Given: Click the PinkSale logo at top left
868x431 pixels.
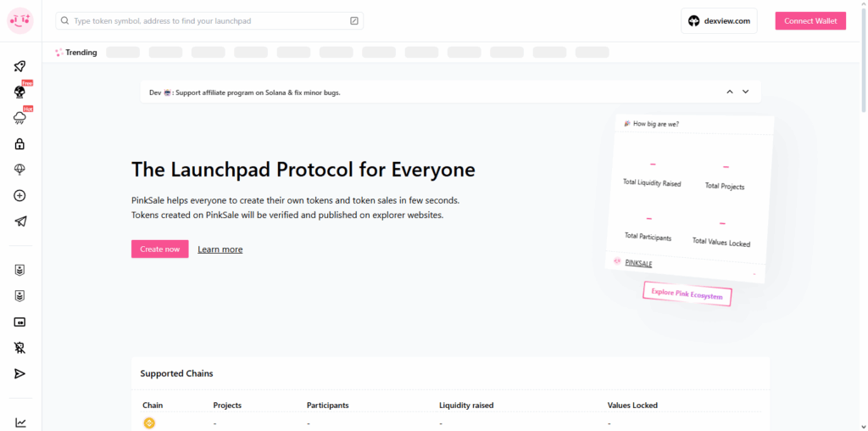Looking at the screenshot, I should pos(20,20).
